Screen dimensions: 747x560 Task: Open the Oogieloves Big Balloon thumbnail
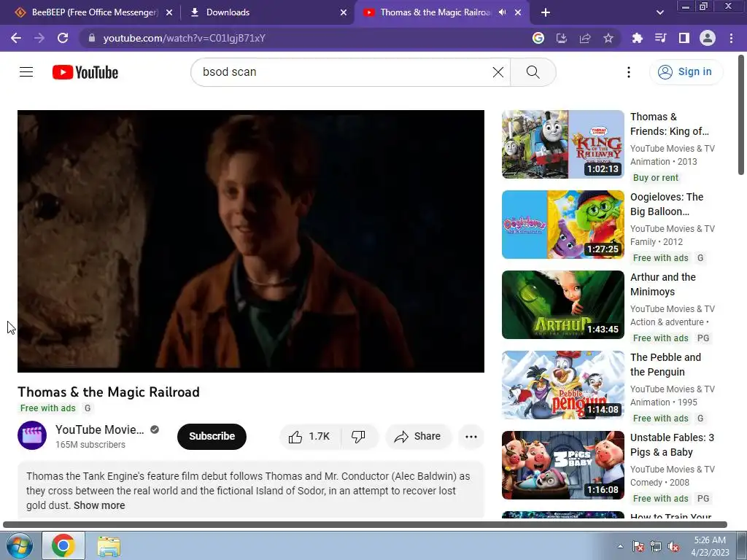pos(562,225)
